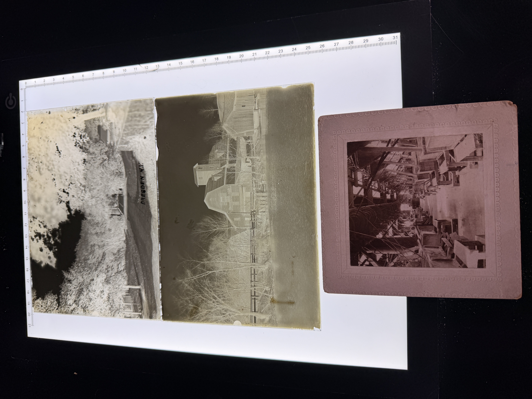
Task: Click the 20 mark on top ruler
Action: click(x=241, y=56)
